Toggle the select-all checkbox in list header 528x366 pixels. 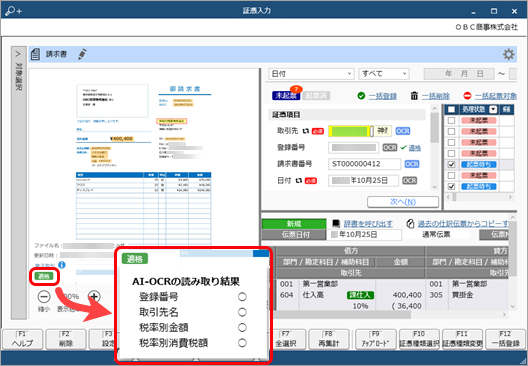(x=451, y=109)
